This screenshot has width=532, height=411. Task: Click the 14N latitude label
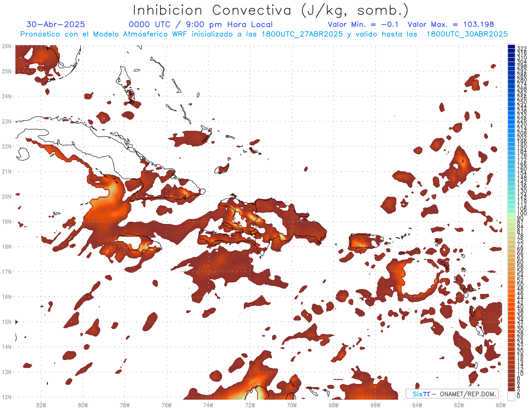[x=7, y=347]
